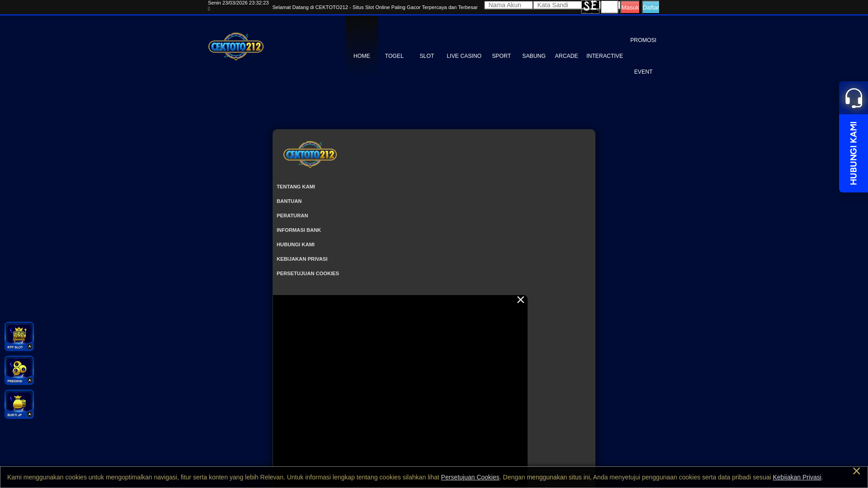868x488 pixels.
Task: Click the CEKTOTO212 logo in header
Action: coord(236,47)
